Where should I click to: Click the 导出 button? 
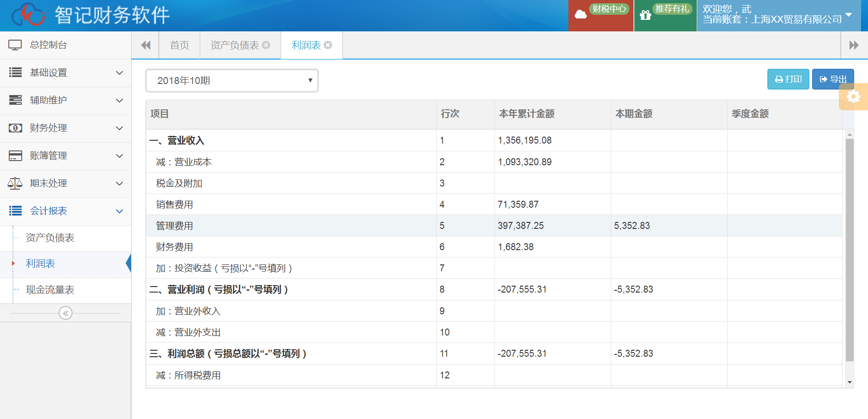pos(832,79)
